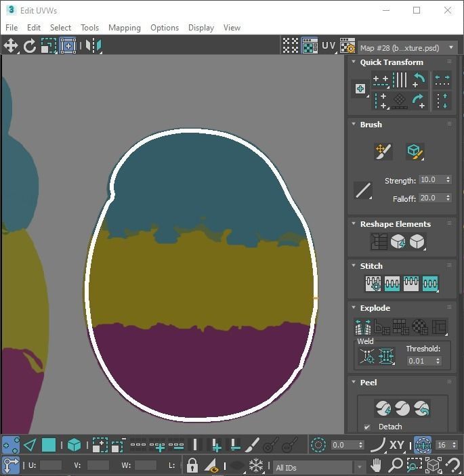
Task: Toggle the Detach checkbox in Peel
Action: coord(367,427)
